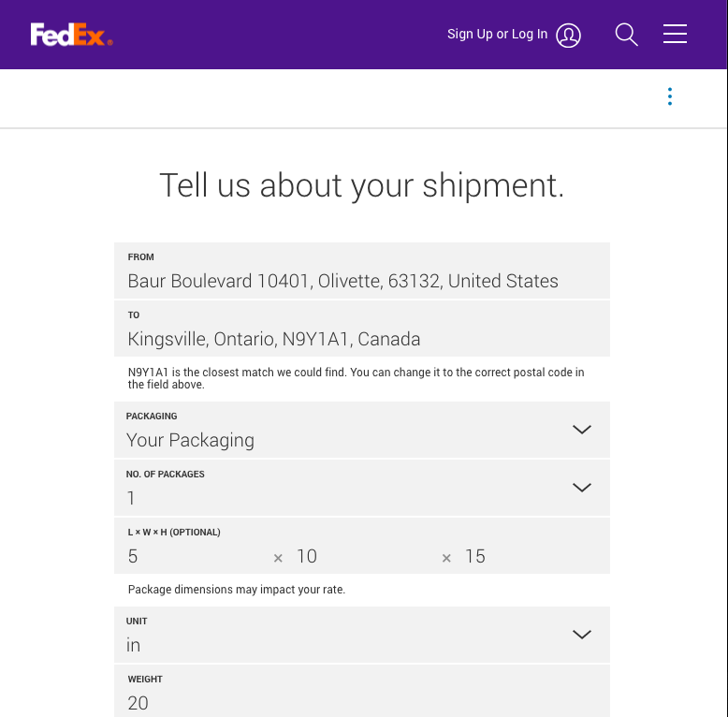Open the user profile icon

[x=568, y=36]
